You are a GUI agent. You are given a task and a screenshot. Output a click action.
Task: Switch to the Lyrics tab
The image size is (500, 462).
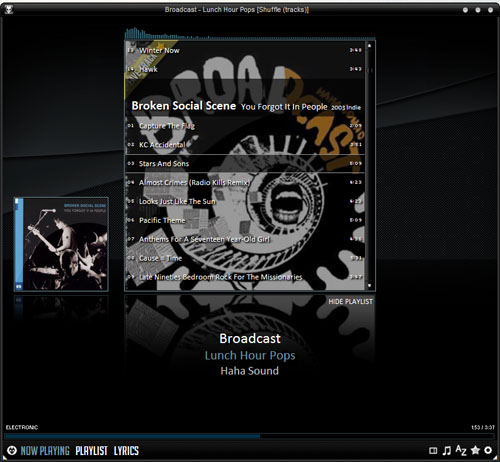click(x=126, y=451)
